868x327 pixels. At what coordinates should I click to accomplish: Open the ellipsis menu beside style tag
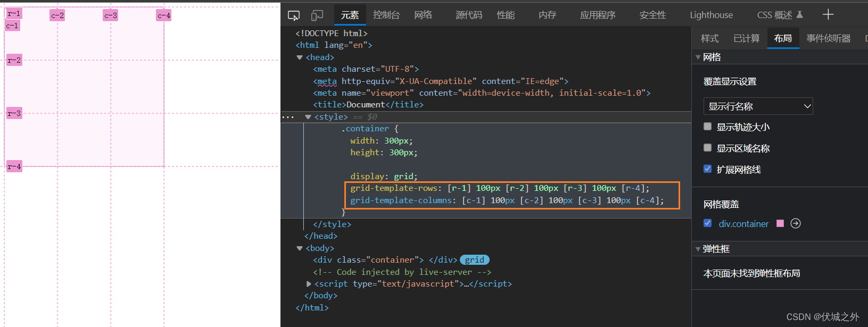(288, 117)
